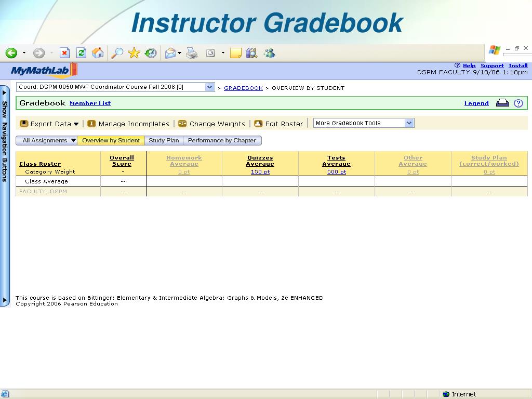Click the Research books toolbar icon
532x399 pixels.
[252, 53]
